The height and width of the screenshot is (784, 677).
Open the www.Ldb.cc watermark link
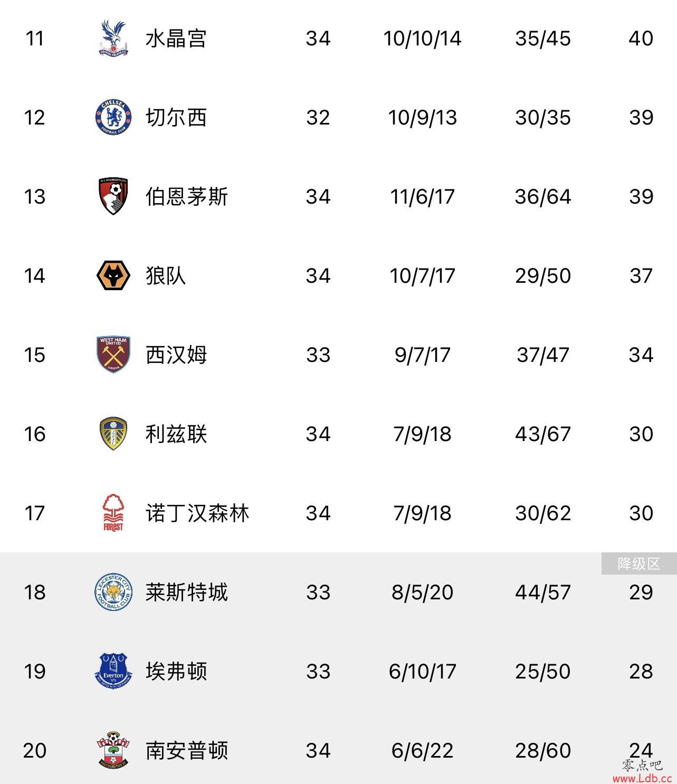(x=642, y=778)
